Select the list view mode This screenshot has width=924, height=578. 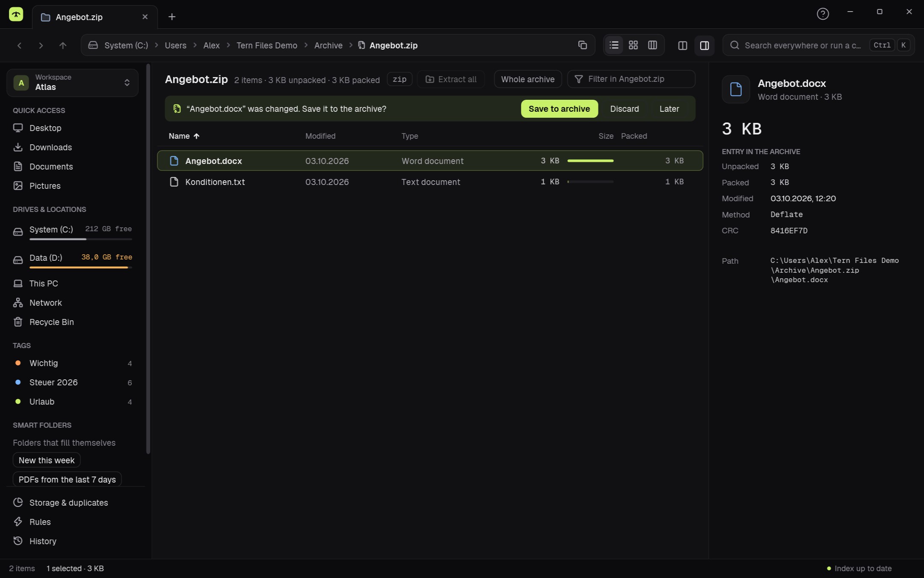pyautogui.click(x=614, y=45)
